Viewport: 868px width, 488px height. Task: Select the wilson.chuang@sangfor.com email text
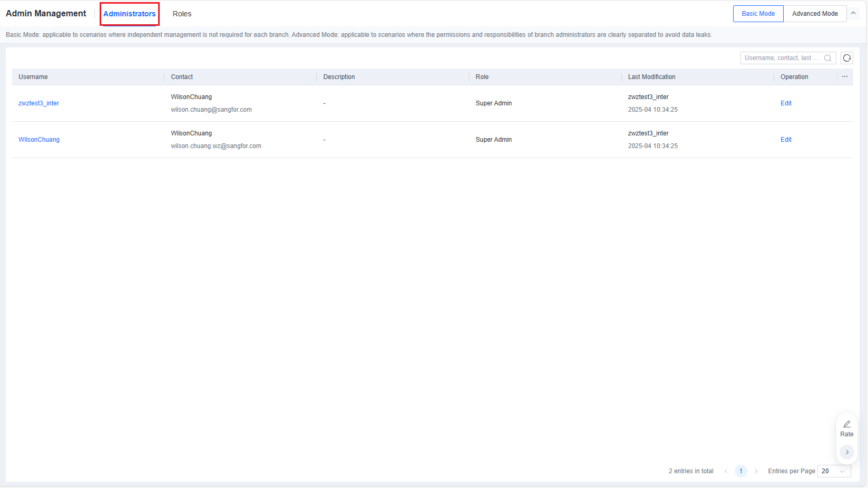(211, 110)
